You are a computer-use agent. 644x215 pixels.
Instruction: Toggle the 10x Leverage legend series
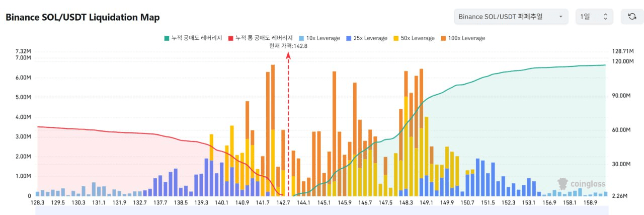[x=319, y=38]
